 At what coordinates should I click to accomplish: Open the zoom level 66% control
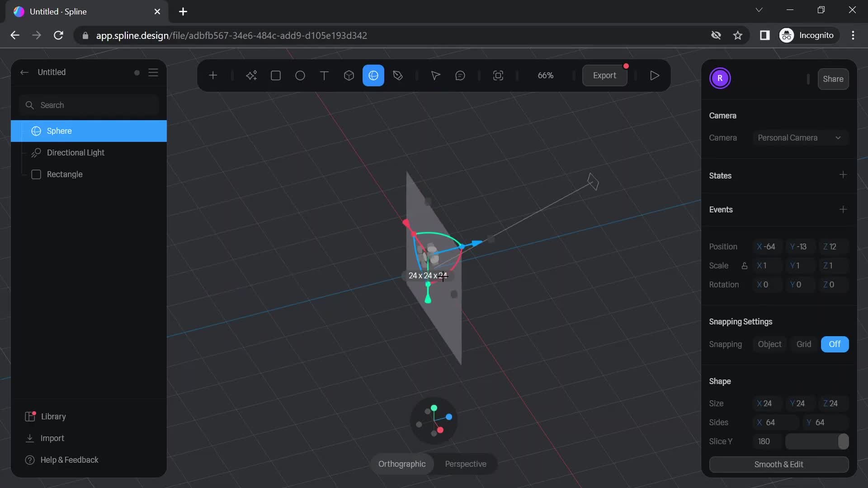(x=546, y=75)
